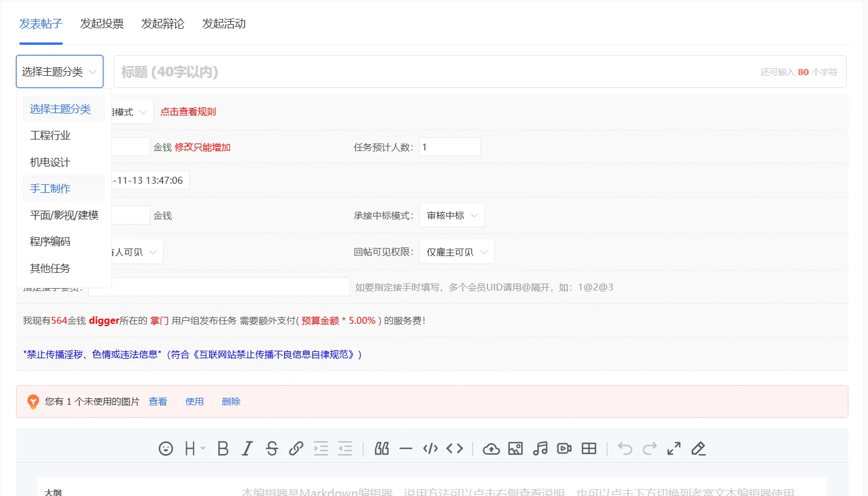Insert a blockquote using the quote icon
868x496 pixels.
tap(382, 448)
